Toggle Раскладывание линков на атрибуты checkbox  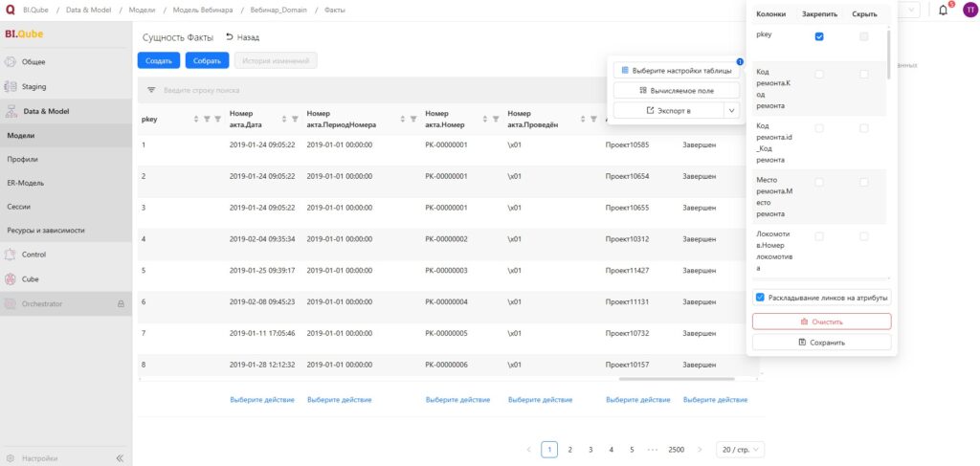point(760,298)
